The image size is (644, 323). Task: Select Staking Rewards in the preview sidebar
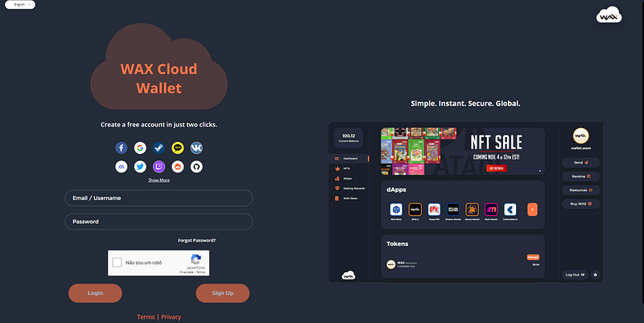349,188
